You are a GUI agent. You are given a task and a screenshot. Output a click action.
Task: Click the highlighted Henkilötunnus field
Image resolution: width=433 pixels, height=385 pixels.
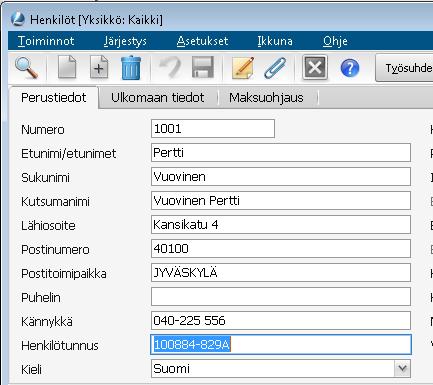tap(281, 345)
